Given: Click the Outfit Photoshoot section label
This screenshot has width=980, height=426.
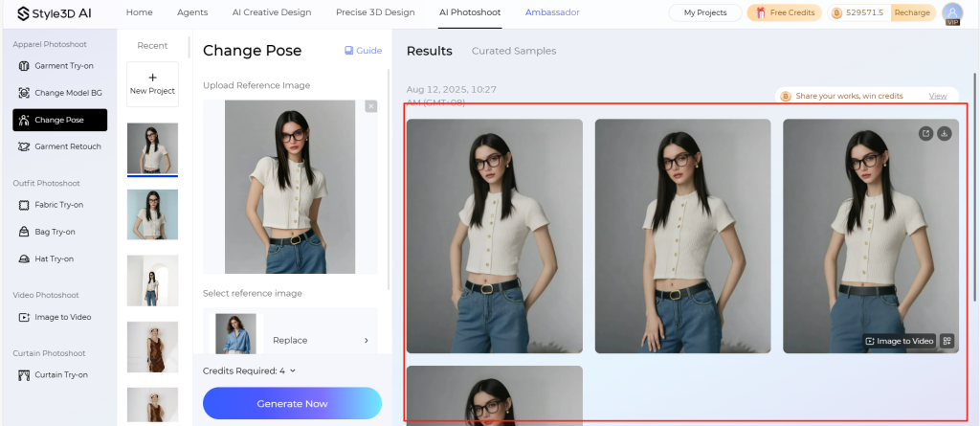Looking at the screenshot, I should 47,183.
